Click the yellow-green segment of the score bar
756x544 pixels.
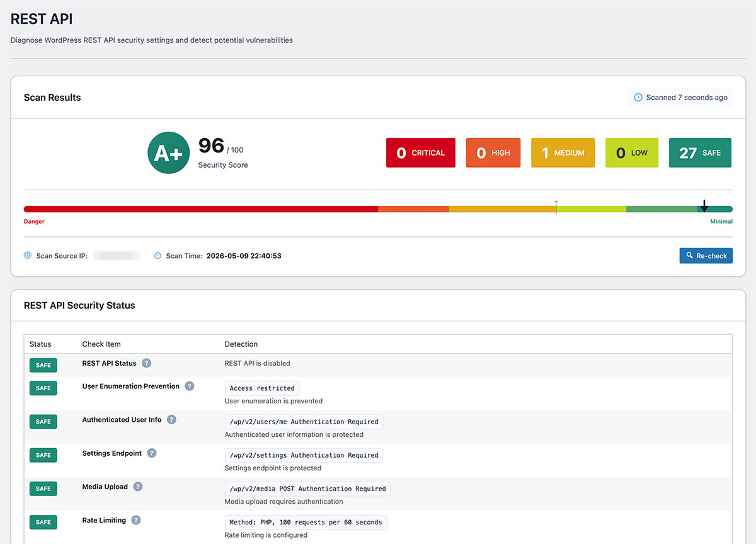pyautogui.click(x=591, y=209)
